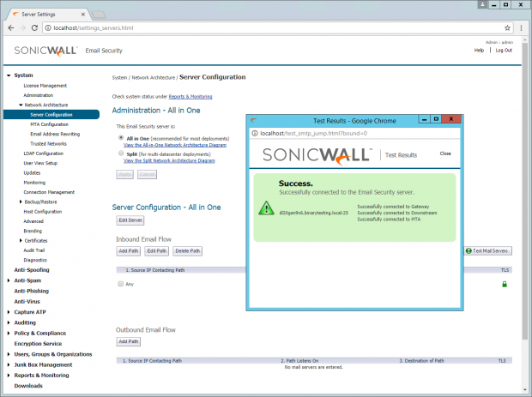The height and width of the screenshot is (397, 532).
Task: Click the Log Out link
Action: [x=504, y=51]
